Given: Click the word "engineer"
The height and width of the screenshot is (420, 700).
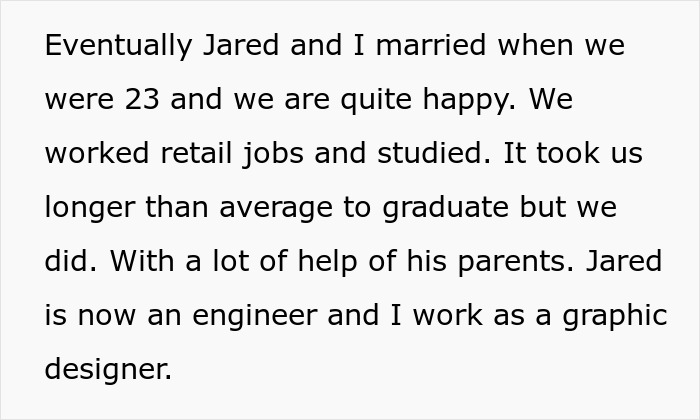Looking at the screenshot, I should (x=254, y=316).
